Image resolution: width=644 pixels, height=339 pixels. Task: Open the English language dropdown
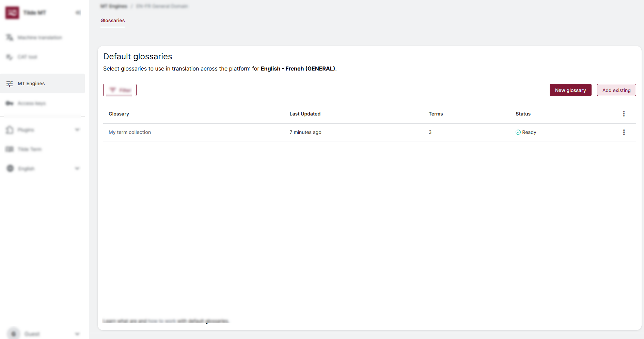pyautogui.click(x=77, y=168)
